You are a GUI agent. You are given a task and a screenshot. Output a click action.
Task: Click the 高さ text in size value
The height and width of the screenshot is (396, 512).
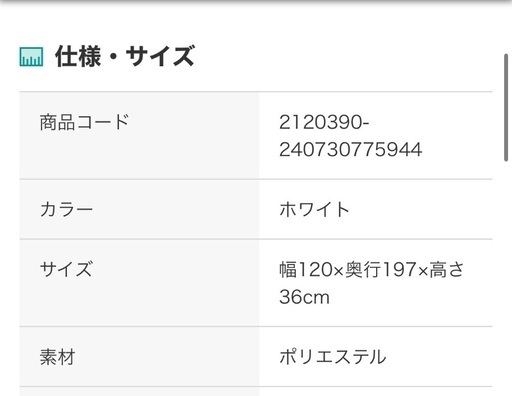[x=447, y=269]
